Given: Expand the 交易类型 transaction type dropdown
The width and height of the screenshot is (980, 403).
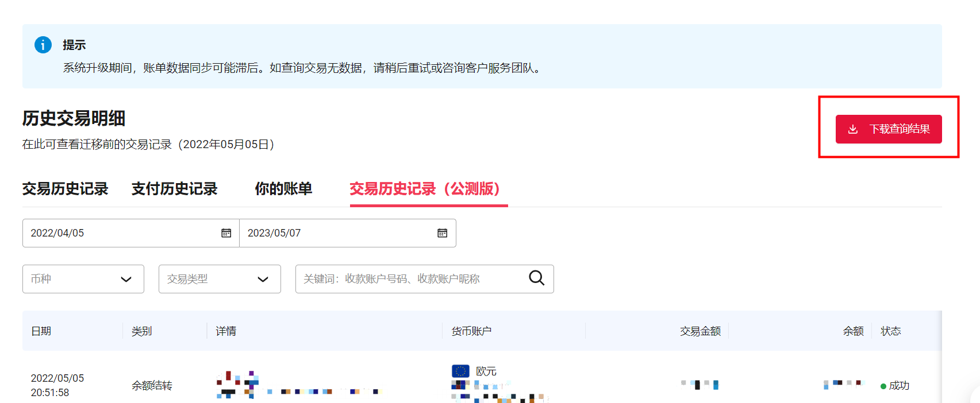Looking at the screenshot, I should click(x=220, y=279).
